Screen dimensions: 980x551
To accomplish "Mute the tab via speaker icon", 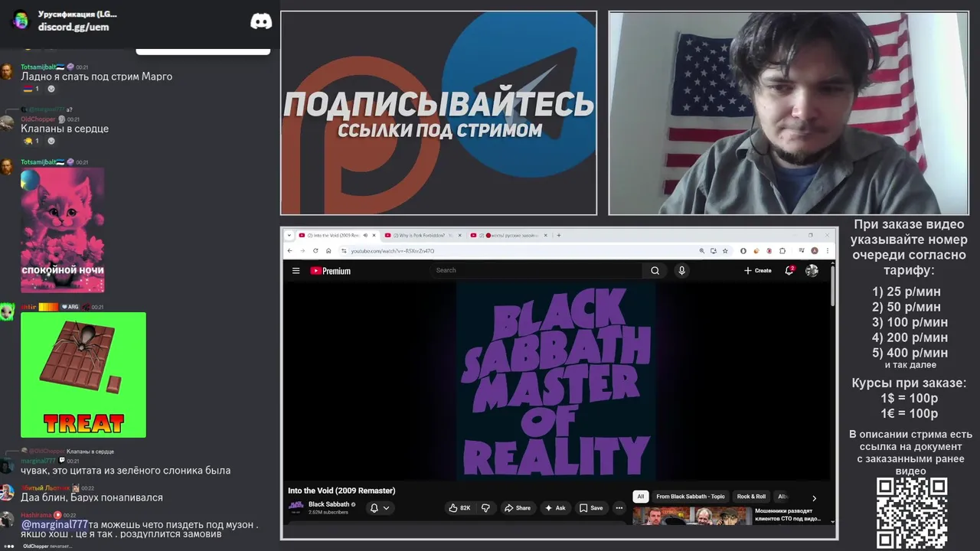I will 365,235.
